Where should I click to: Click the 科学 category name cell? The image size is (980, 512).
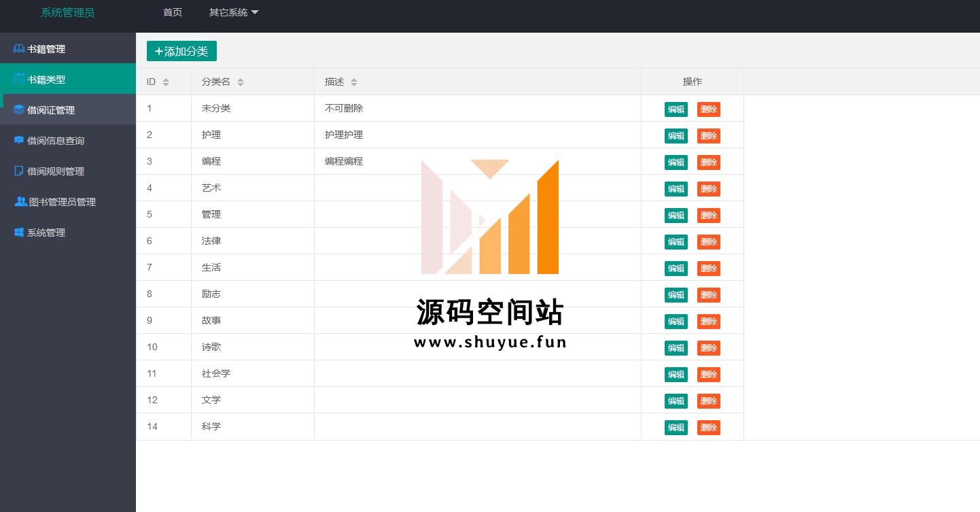(x=253, y=426)
